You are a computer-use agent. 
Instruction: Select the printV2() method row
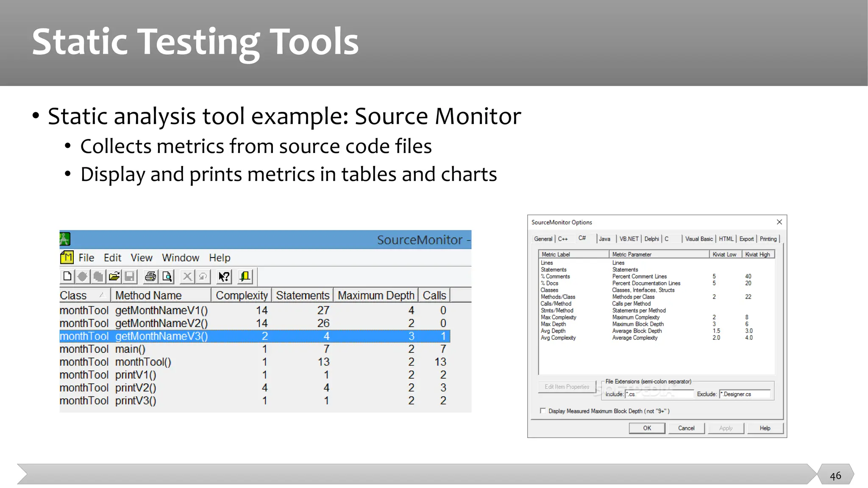tap(255, 388)
